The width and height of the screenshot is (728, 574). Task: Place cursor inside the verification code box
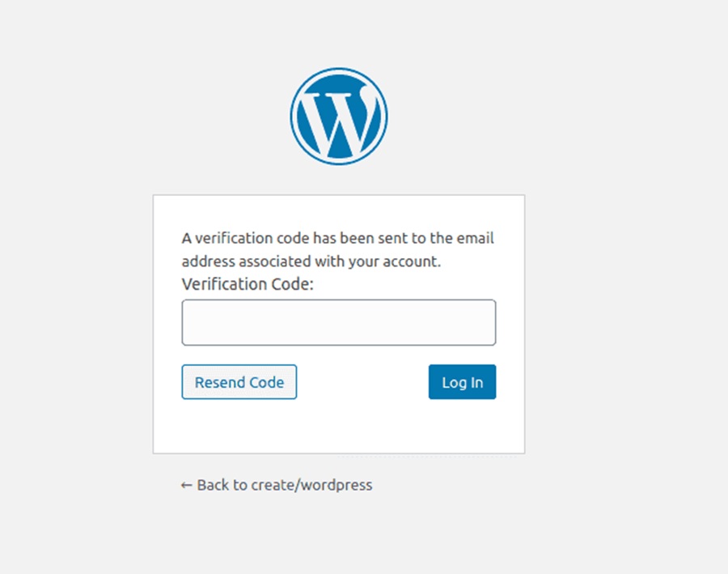point(339,322)
